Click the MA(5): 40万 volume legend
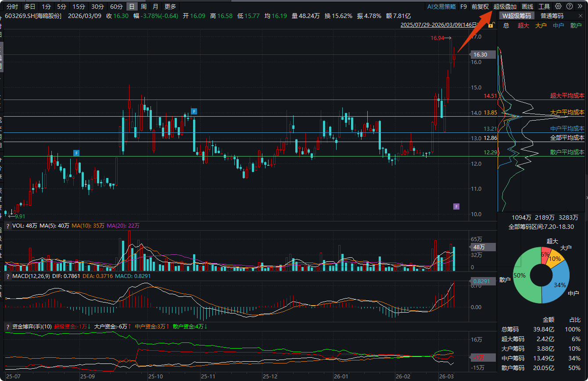The width and height of the screenshot is (588, 381). tap(54, 226)
